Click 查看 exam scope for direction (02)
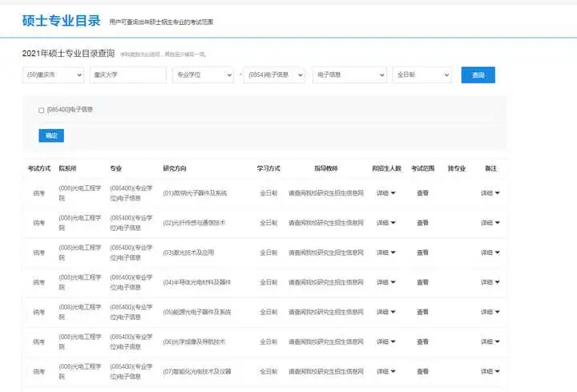577x392 pixels. (x=422, y=223)
